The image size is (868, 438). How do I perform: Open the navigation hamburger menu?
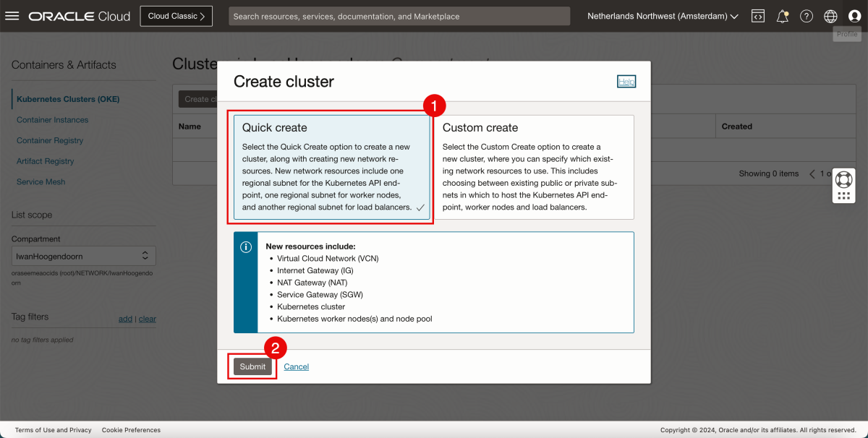(12, 15)
